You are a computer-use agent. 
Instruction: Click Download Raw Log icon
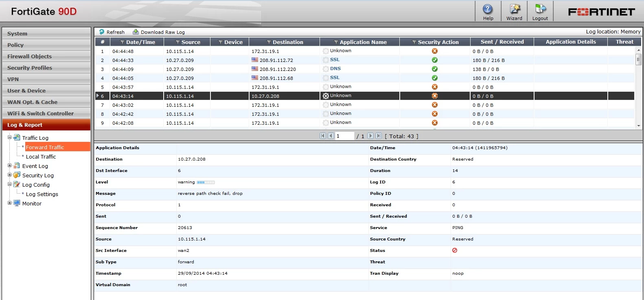136,32
